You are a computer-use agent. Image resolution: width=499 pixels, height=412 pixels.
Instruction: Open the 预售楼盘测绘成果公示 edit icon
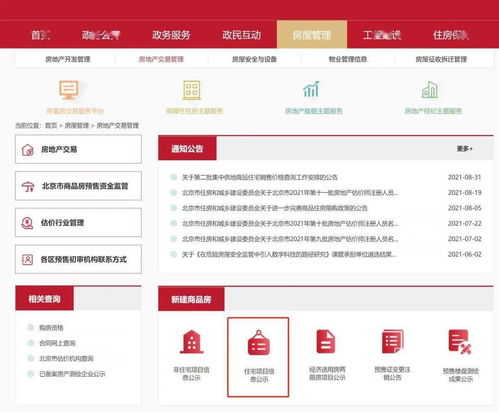coord(460,342)
